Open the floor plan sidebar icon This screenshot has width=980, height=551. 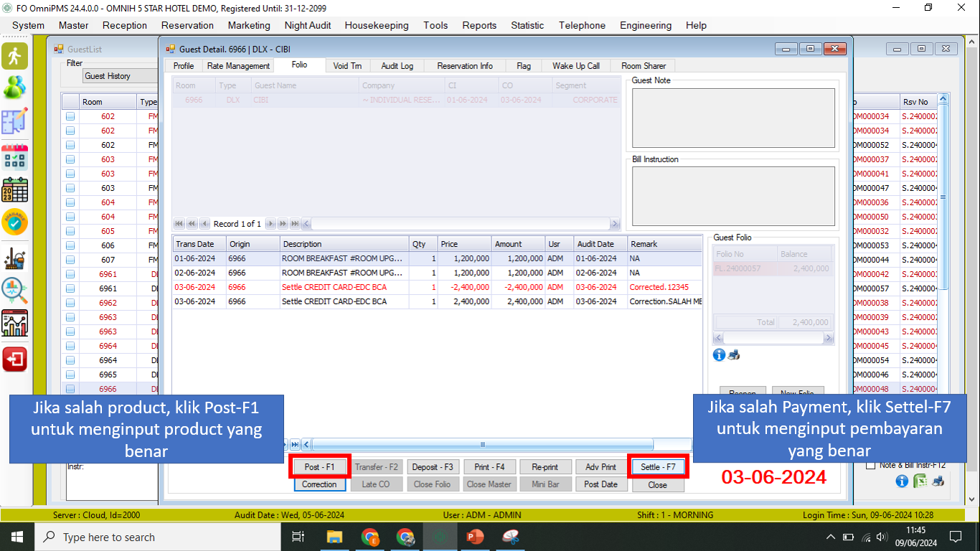tap(14, 121)
